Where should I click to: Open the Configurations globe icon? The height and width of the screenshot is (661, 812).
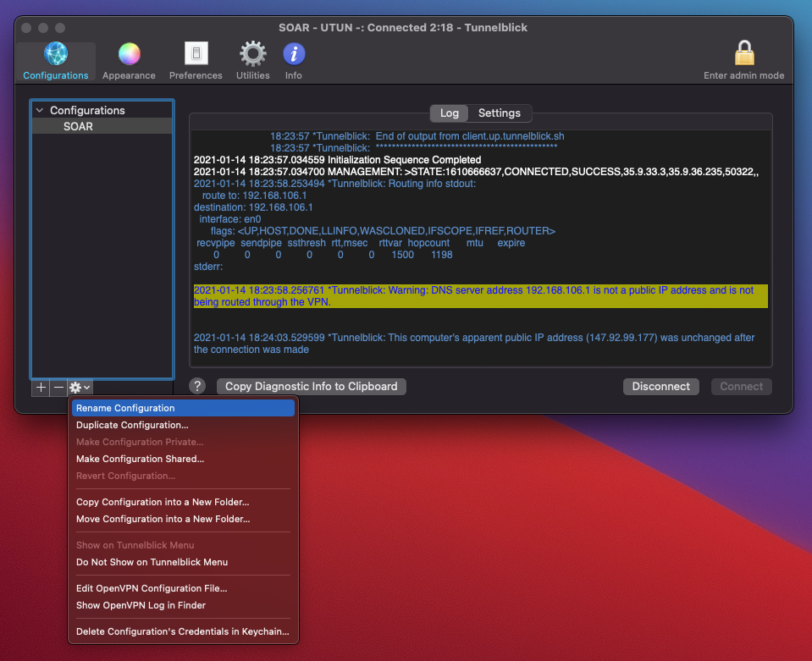pos(55,54)
